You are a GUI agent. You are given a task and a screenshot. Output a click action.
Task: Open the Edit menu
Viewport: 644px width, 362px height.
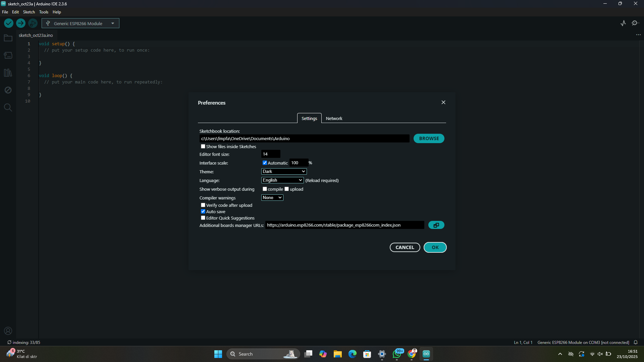(x=15, y=12)
